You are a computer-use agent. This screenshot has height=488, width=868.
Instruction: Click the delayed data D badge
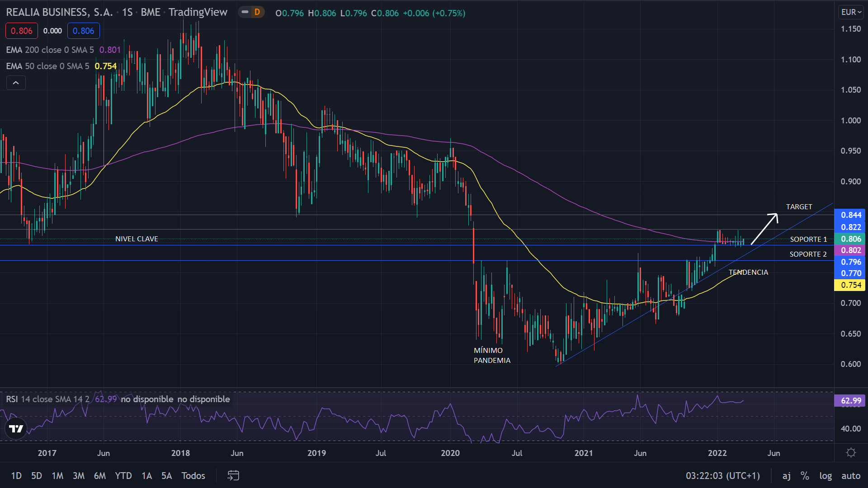(x=257, y=13)
